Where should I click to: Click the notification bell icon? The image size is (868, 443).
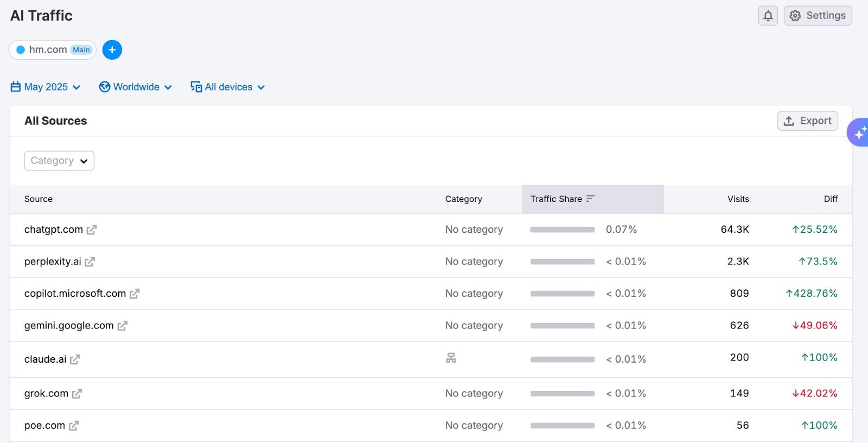point(768,16)
